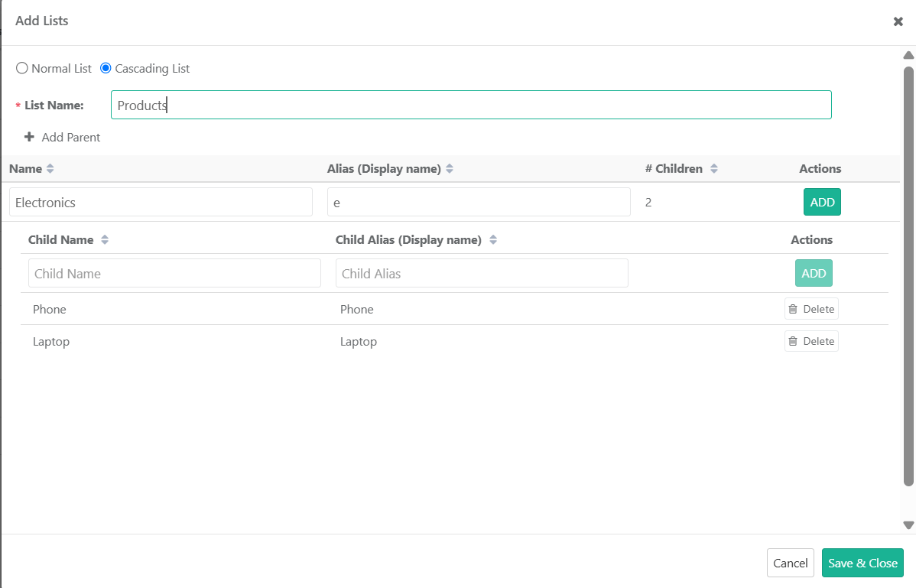916x588 pixels.
Task: Click the plus icon beside Add Parent
Action: point(30,137)
